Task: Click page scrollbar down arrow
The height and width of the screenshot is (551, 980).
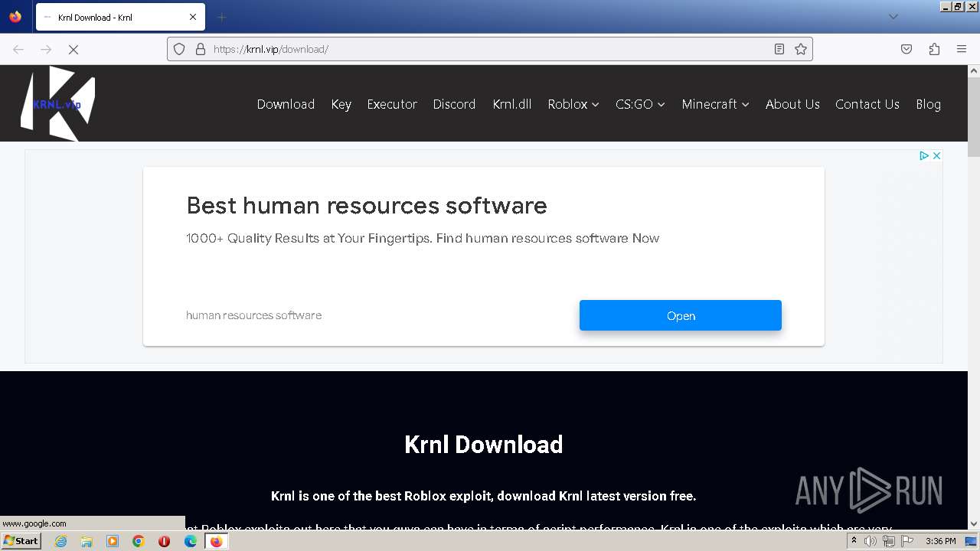Action: 974,524
